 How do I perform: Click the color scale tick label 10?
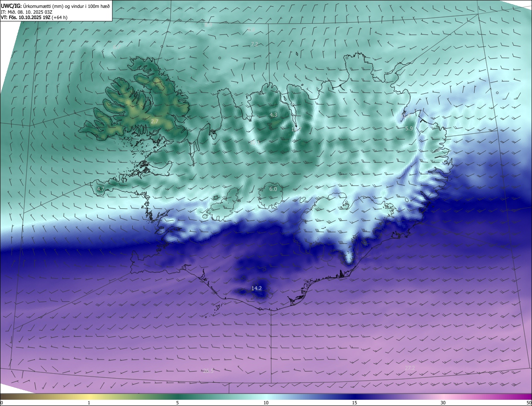coord(266,403)
